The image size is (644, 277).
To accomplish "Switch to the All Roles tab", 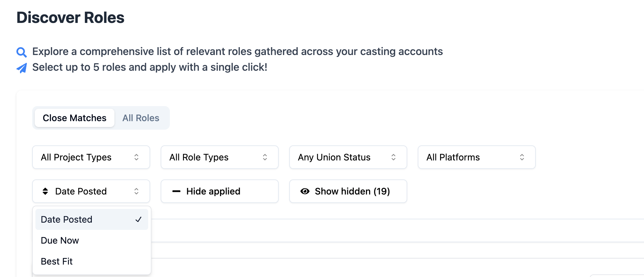I will pyautogui.click(x=141, y=118).
